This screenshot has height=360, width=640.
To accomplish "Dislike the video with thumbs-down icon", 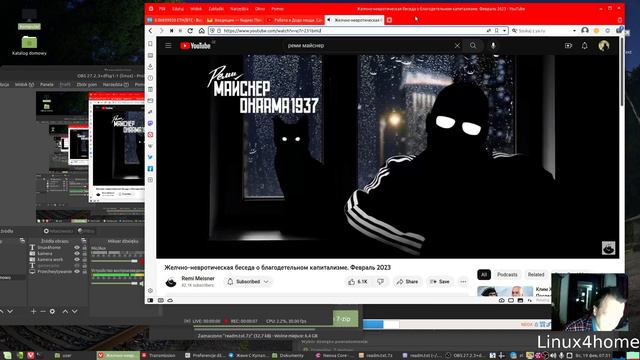I will tap(380, 282).
